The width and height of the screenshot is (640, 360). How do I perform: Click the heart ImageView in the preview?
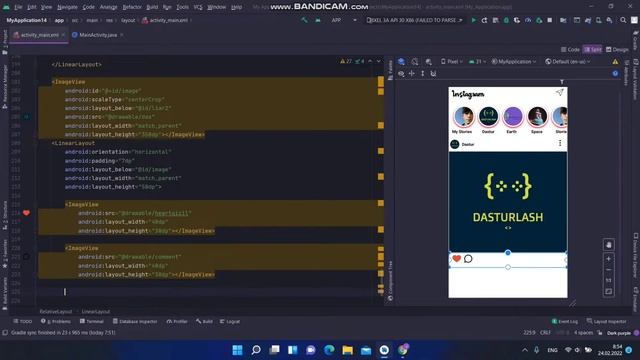coord(457,258)
